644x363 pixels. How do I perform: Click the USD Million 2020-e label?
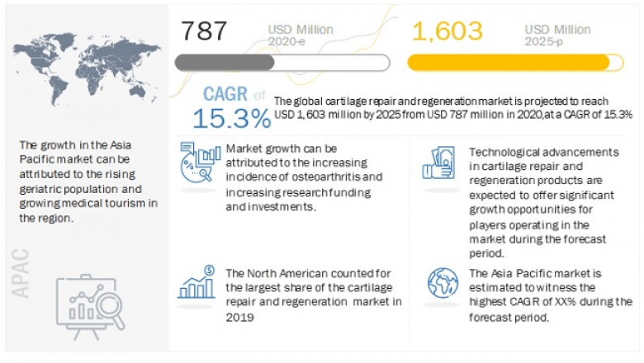(x=301, y=34)
